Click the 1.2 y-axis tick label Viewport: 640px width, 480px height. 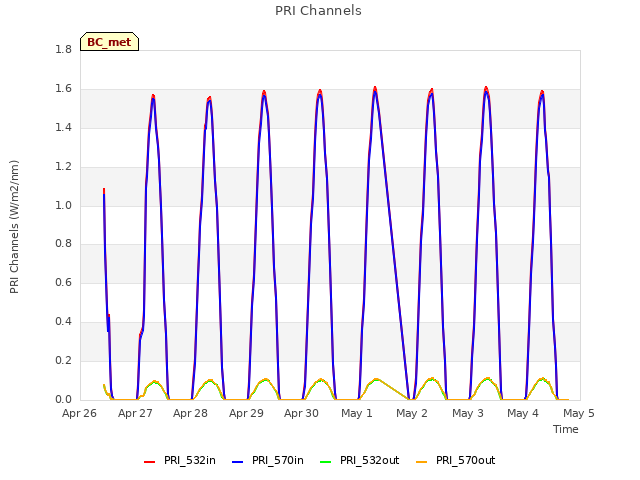[63, 166]
